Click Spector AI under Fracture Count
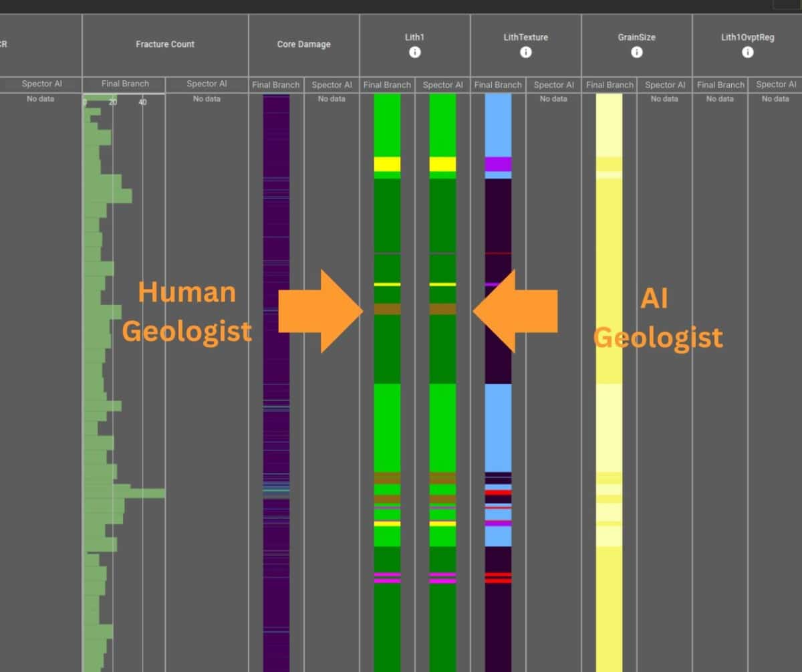This screenshot has width=802, height=672. point(207,84)
